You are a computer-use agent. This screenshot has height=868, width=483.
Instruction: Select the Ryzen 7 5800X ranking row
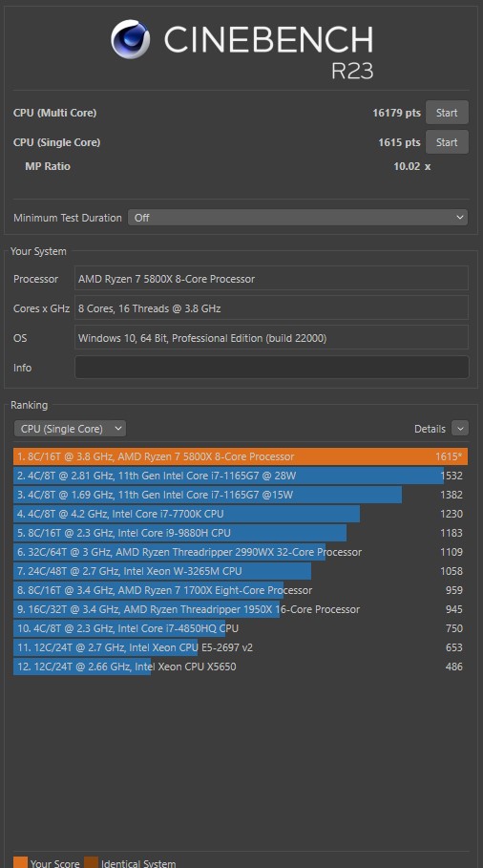click(241, 456)
